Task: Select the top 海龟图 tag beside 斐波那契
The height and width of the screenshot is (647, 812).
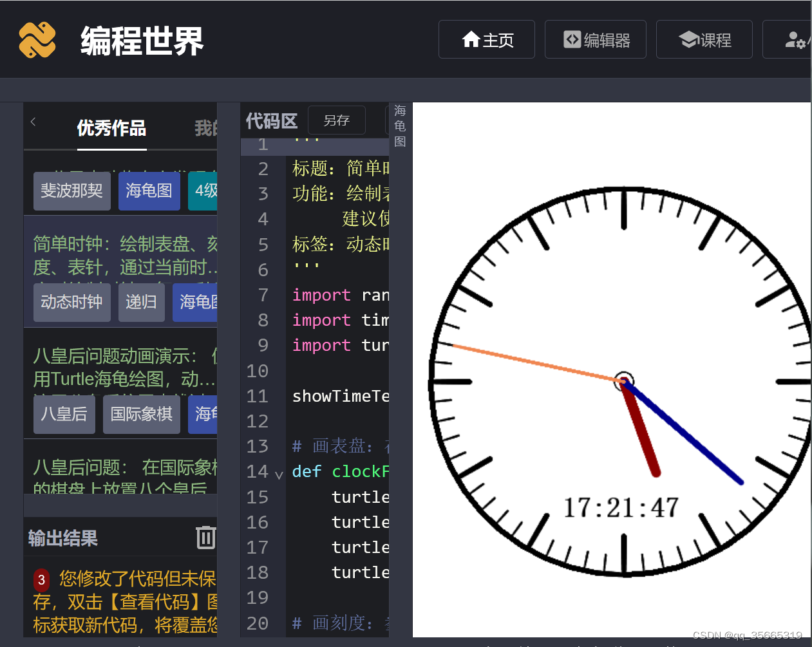Action: [149, 191]
